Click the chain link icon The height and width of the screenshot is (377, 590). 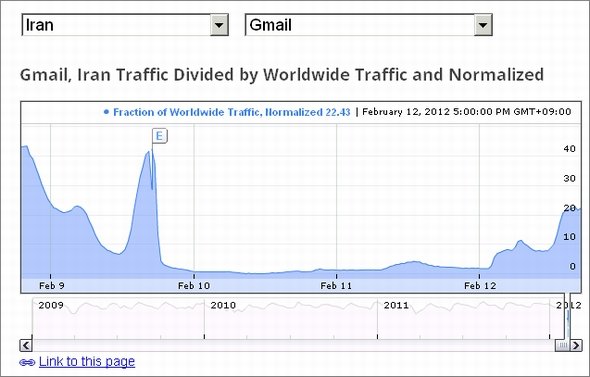coord(27,362)
